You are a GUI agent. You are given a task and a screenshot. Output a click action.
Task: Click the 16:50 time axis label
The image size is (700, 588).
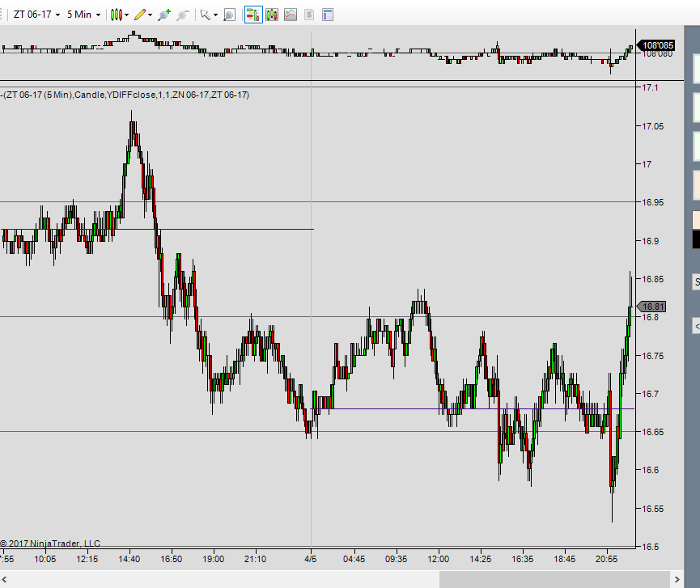(172, 559)
